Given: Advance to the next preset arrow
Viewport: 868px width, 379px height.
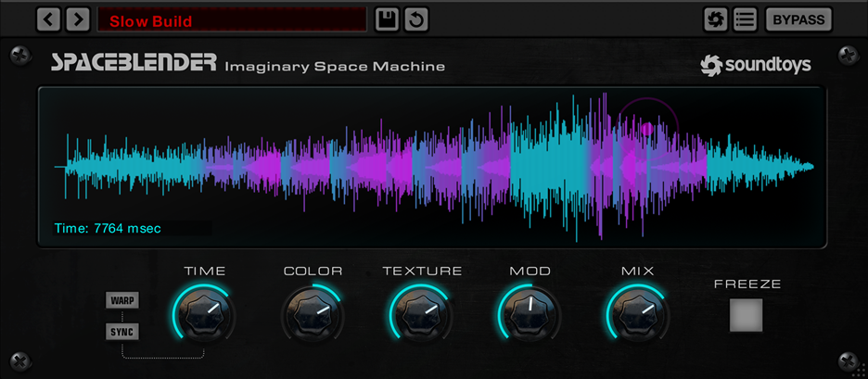Looking at the screenshot, I should (78, 19).
